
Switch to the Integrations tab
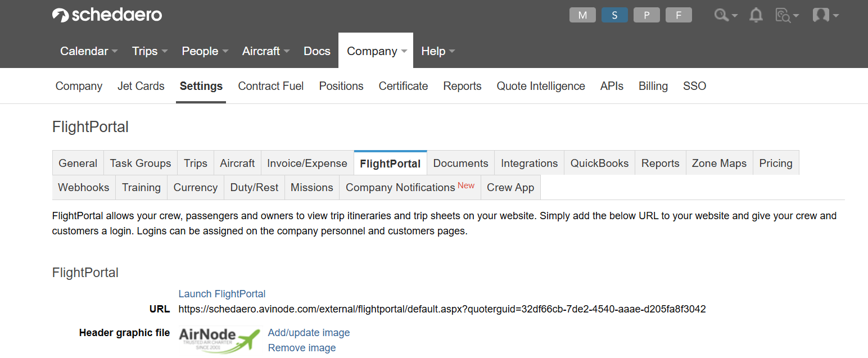(530, 163)
